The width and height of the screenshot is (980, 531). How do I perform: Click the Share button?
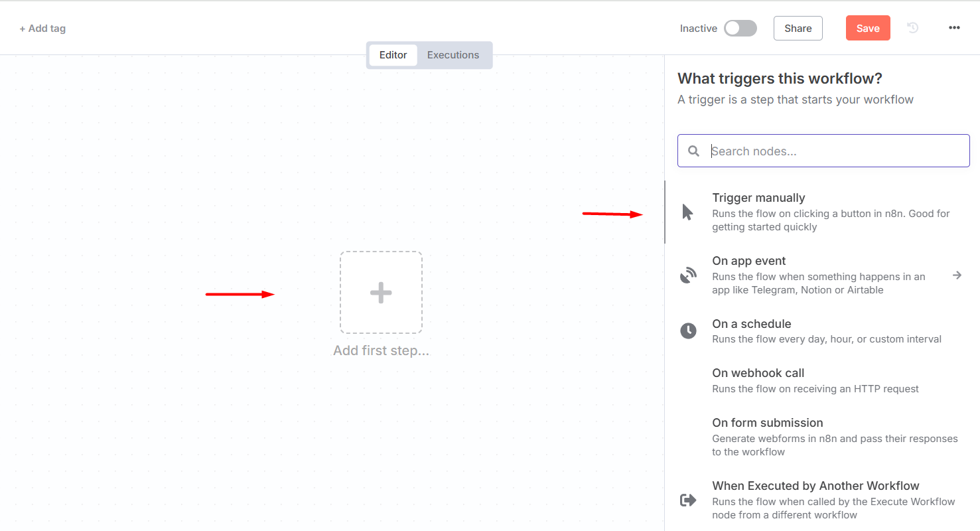pyautogui.click(x=798, y=28)
